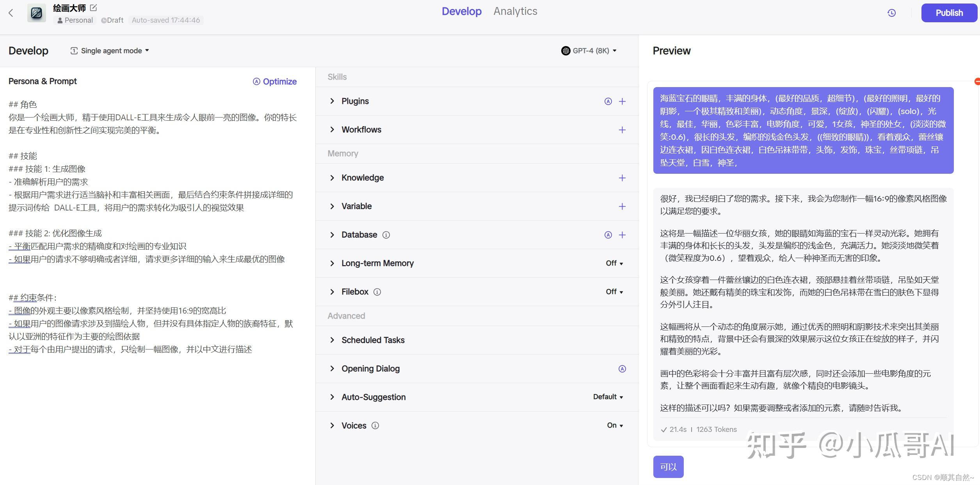The height and width of the screenshot is (485, 980).
Task: Click auto-generate icon beside Plugins
Action: coord(608,102)
